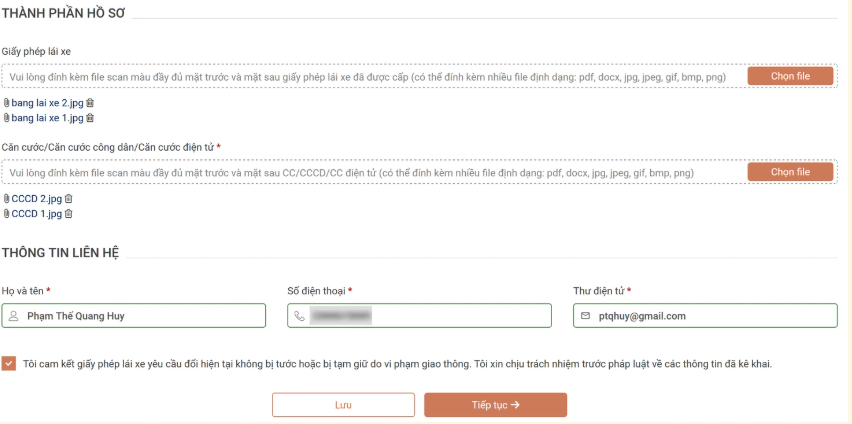
Task: Click Chọn file for citizen ID card
Action: pyautogui.click(x=790, y=172)
